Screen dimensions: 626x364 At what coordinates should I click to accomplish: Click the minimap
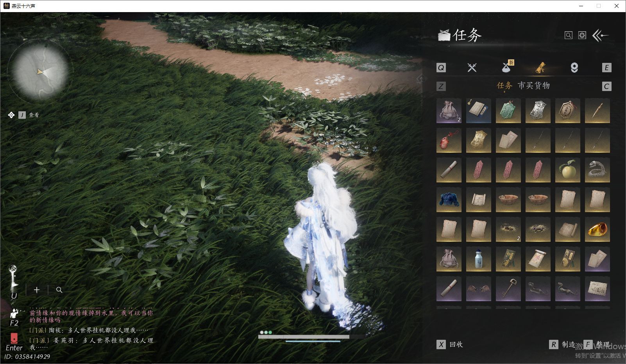click(x=40, y=72)
